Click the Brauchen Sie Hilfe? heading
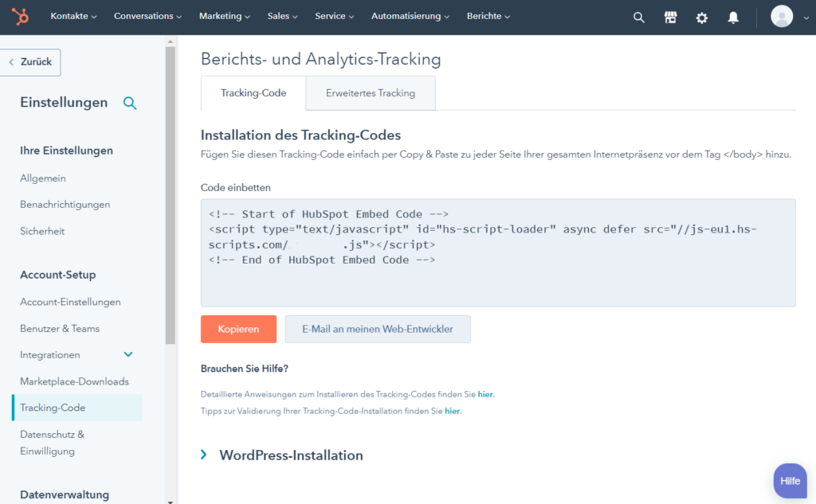 (x=245, y=369)
